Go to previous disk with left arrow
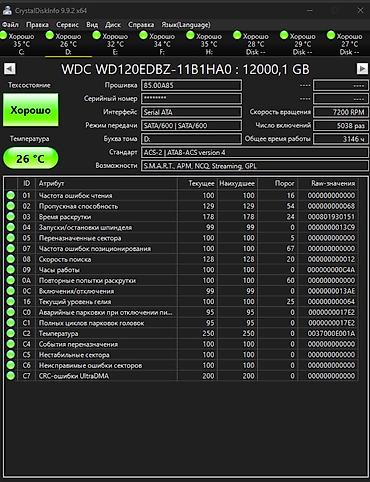Image resolution: width=370 pixels, height=482 pixels. click(9, 69)
